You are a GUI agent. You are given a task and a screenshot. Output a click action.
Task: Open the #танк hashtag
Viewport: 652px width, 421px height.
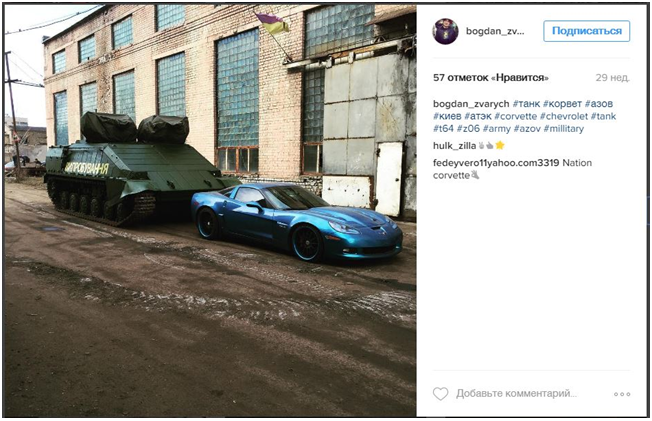[526, 104]
